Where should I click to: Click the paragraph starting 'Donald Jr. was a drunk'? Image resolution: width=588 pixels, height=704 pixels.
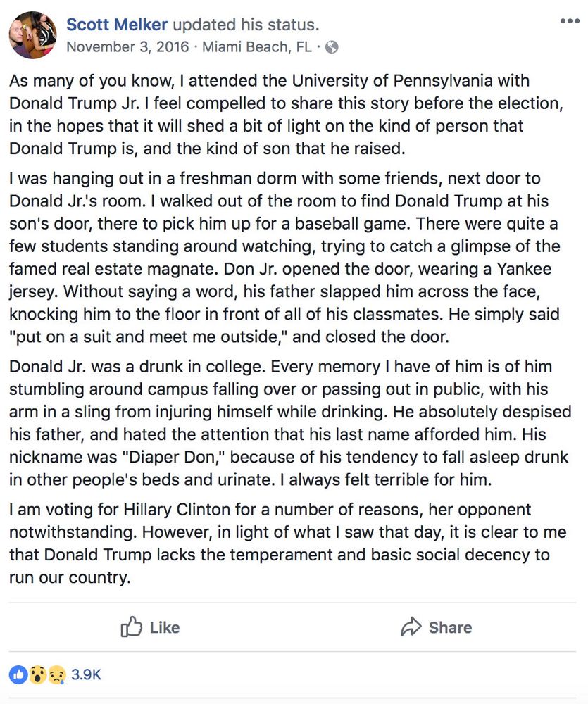290,423
